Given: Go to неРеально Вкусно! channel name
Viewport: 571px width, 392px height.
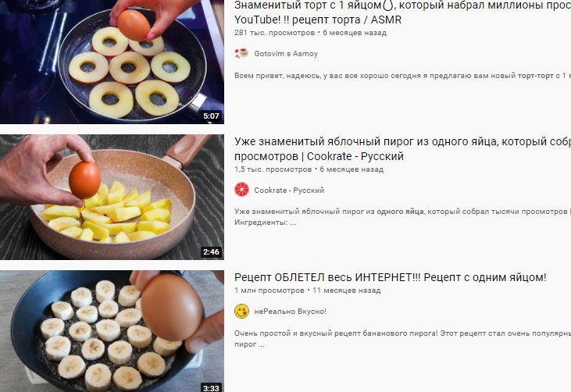Looking at the screenshot, I should 291,312.
